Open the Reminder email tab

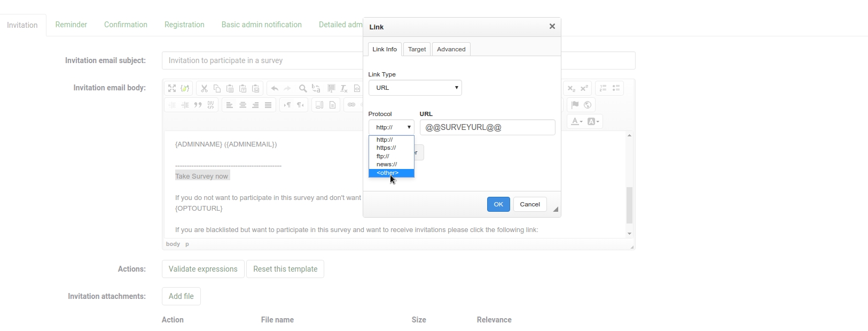click(71, 25)
